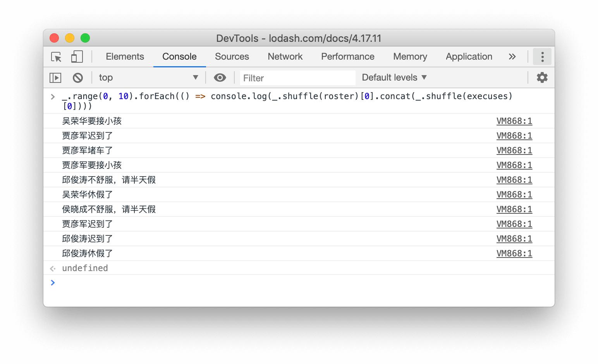Image resolution: width=598 pixels, height=364 pixels.
Task: Open VM868:1 link for 侯晓成不舒服，请半天假
Action: point(514,209)
